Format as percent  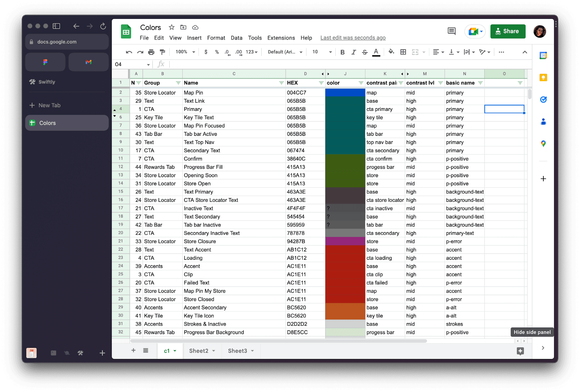click(217, 52)
